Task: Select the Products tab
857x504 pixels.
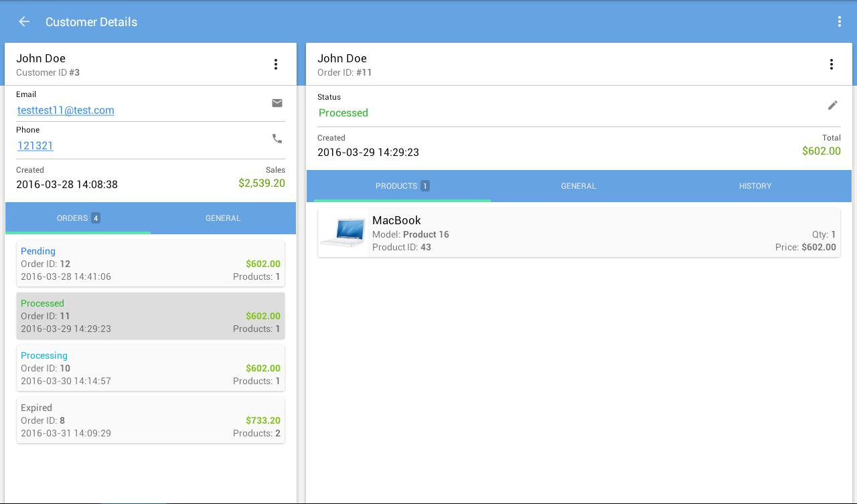Action: pos(402,186)
